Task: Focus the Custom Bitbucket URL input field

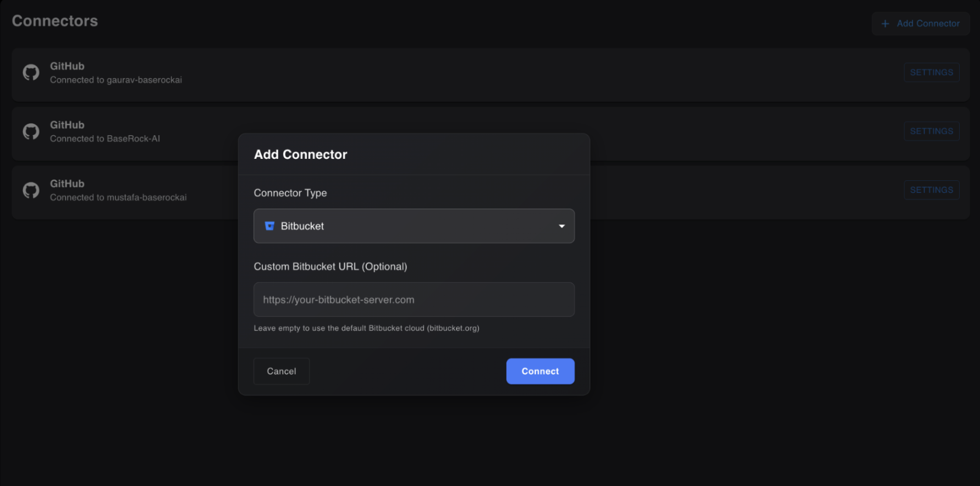Action: pyautogui.click(x=414, y=300)
